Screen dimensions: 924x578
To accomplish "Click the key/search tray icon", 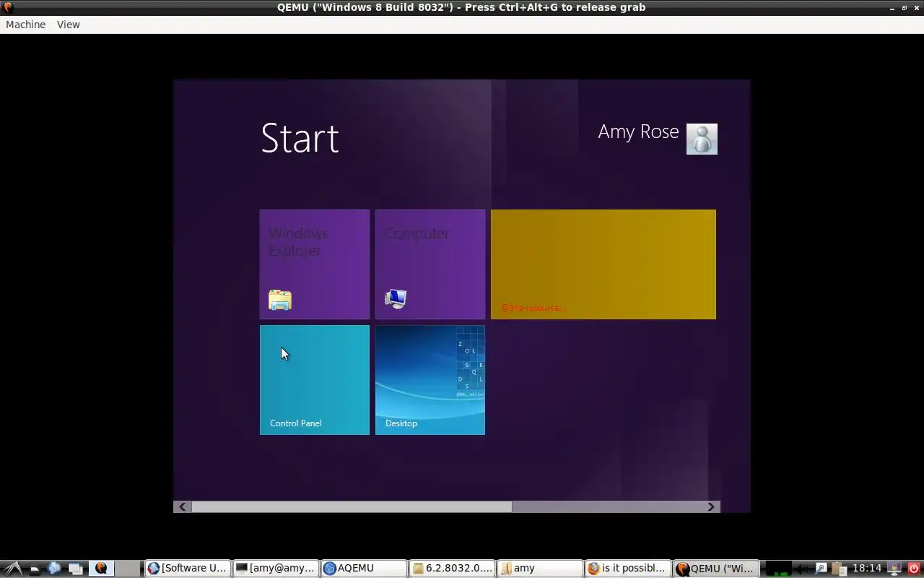I will [x=821, y=569].
